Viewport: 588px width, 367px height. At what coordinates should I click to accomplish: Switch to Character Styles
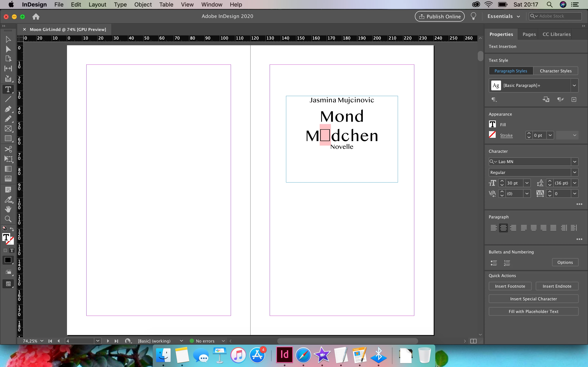pyautogui.click(x=556, y=71)
